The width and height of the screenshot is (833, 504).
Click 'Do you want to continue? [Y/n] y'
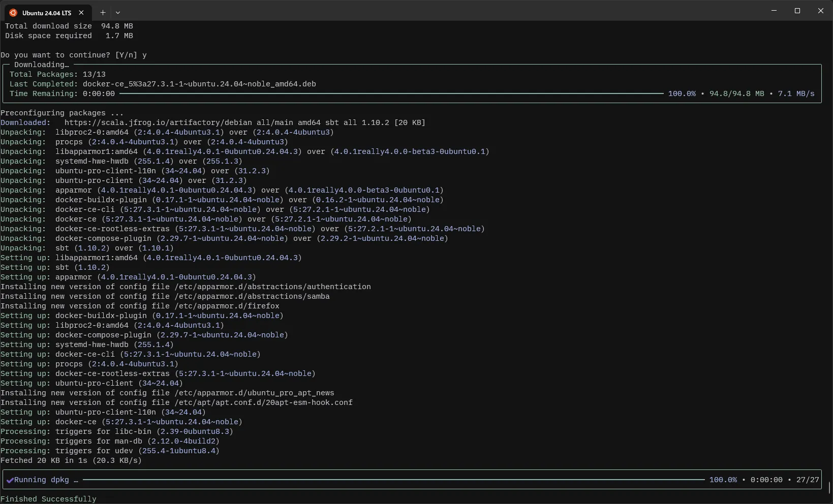[x=74, y=55]
